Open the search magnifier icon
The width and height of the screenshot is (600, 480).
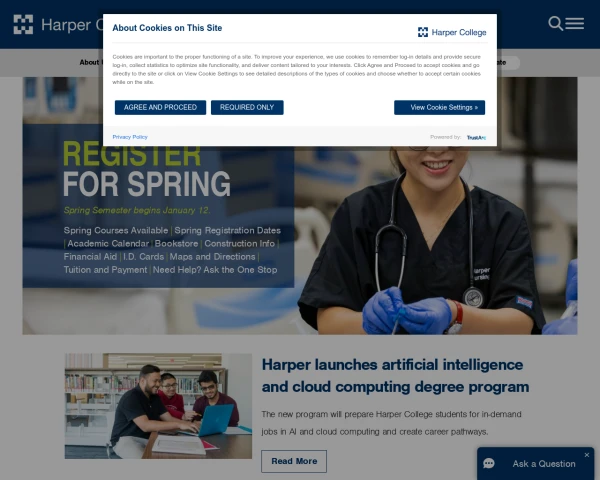pos(555,24)
